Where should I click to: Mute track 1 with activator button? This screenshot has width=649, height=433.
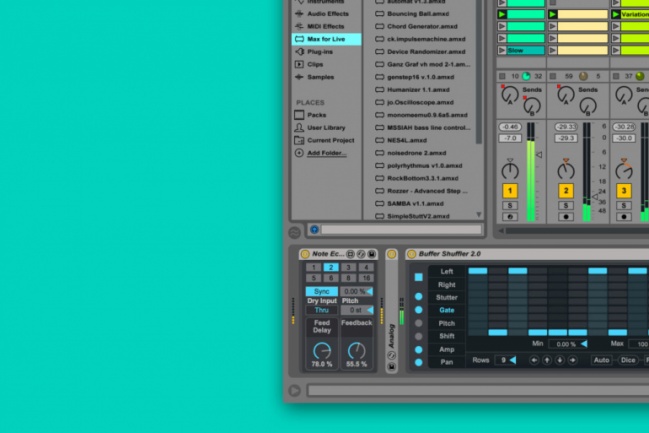pos(510,191)
